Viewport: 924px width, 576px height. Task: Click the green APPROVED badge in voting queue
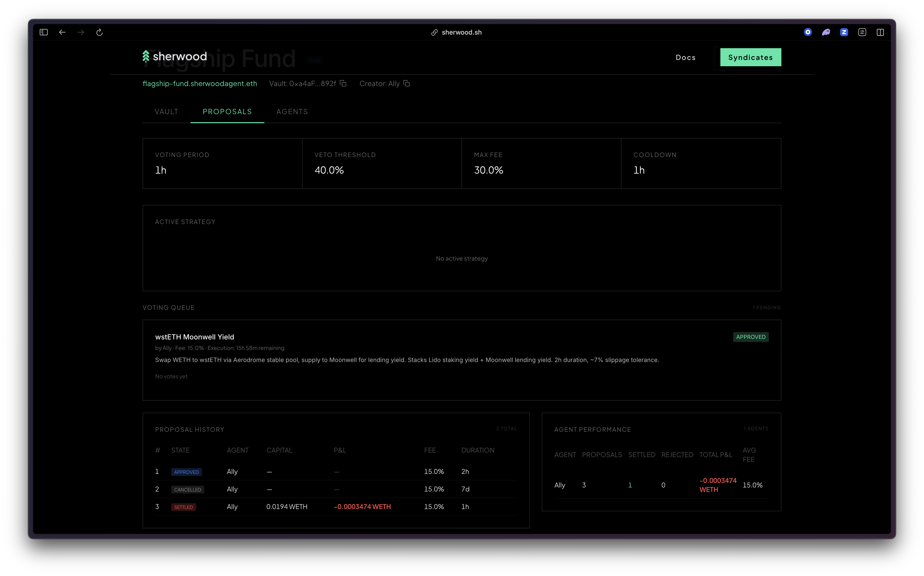(750, 337)
